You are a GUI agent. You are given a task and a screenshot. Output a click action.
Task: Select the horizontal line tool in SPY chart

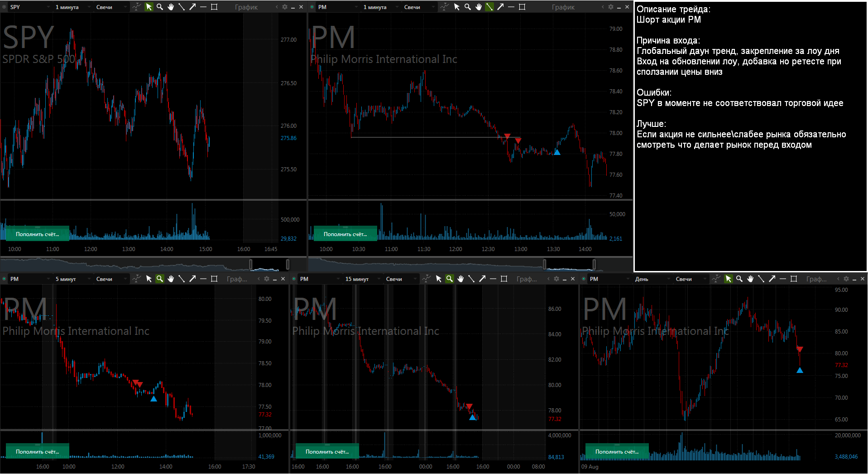[x=203, y=7]
